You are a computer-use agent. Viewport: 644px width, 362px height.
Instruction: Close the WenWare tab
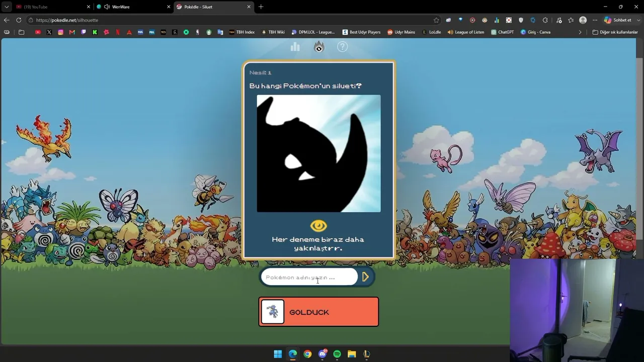tap(169, 7)
